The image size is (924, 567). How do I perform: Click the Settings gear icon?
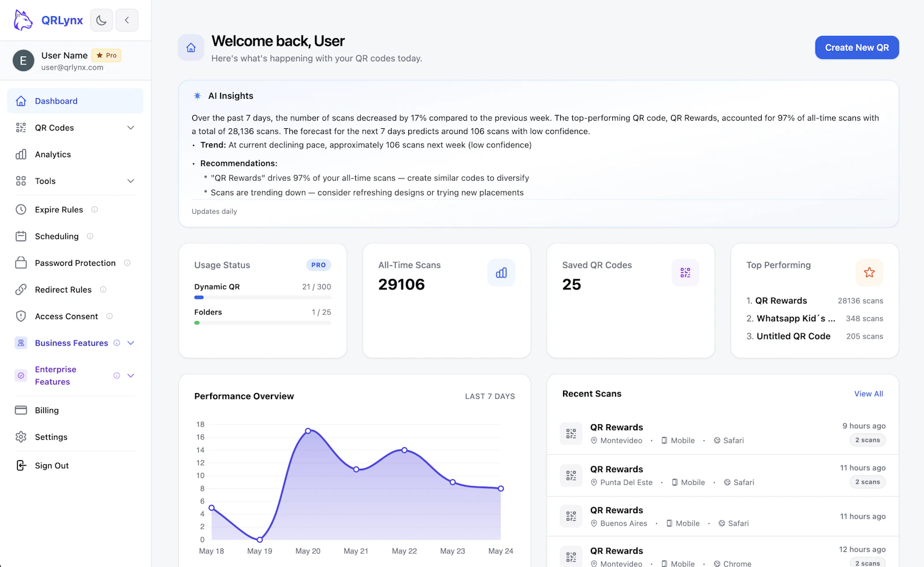21,437
